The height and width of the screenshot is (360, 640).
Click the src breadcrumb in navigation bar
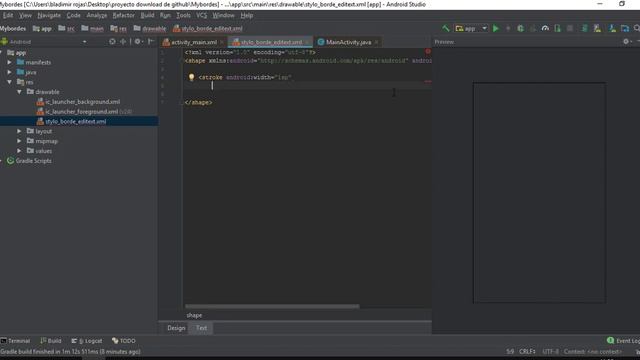point(67,29)
